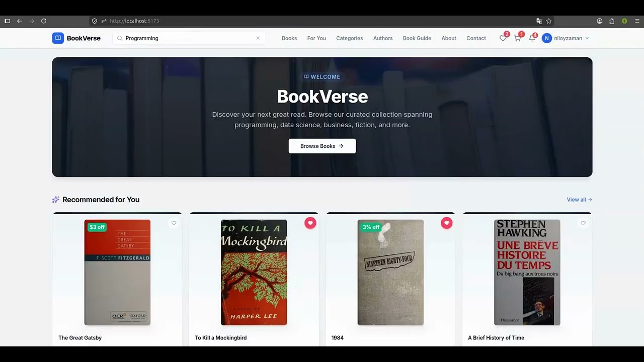This screenshot has width=644, height=362.
Task: Click The Great Gatsby title text
Action: pos(80,338)
